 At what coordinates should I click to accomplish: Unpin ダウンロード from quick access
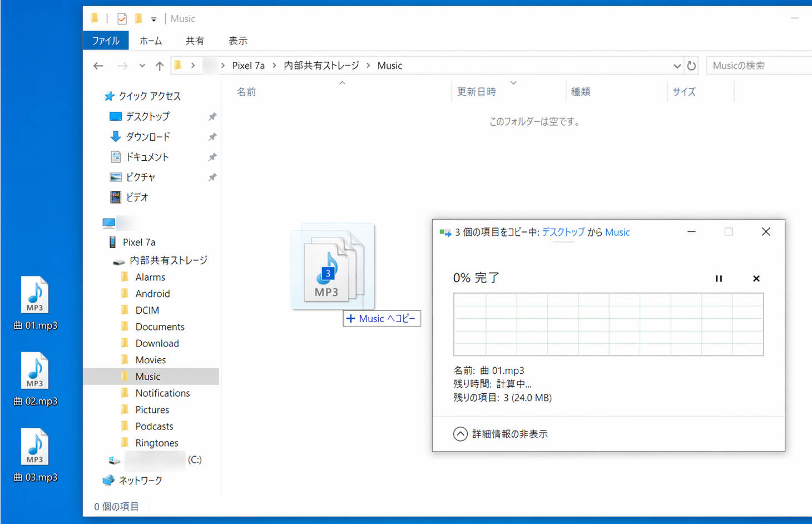pyautogui.click(x=212, y=136)
